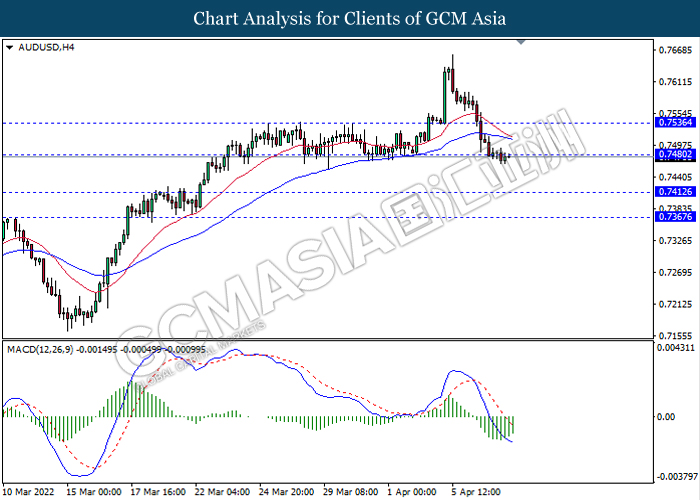Click the 0.004311 MACD scale value
The height and width of the screenshot is (500, 700).
[x=677, y=348]
